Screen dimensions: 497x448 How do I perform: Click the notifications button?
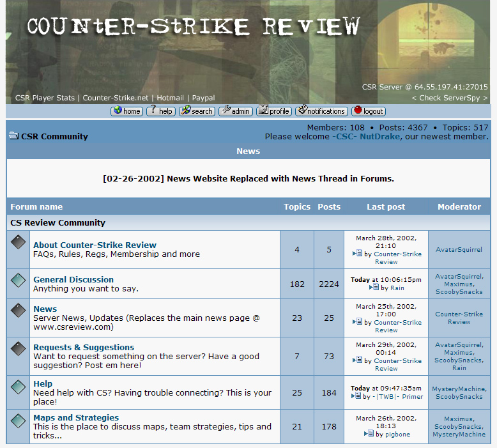click(x=321, y=111)
